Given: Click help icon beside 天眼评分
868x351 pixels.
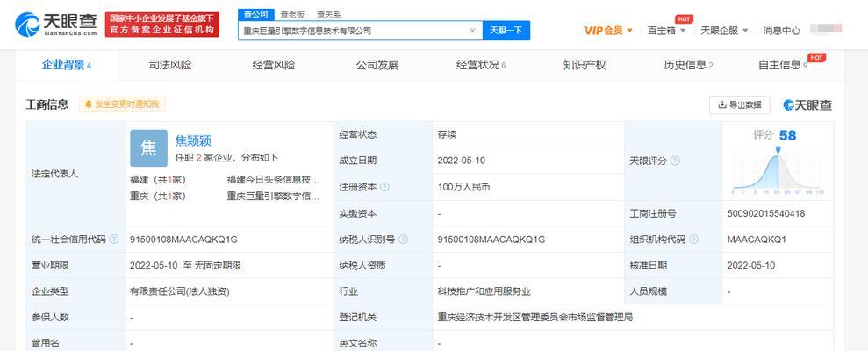Looking at the screenshot, I should [x=675, y=161].
